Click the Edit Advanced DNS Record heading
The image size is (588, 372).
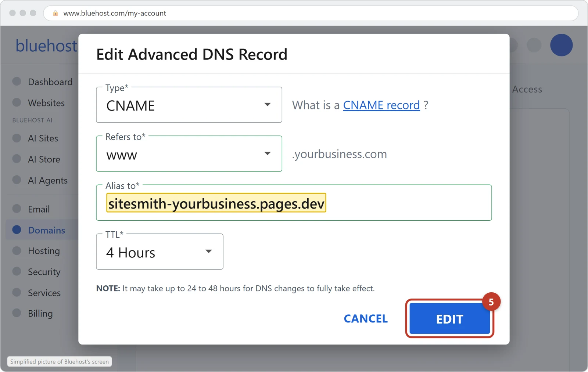191,54
